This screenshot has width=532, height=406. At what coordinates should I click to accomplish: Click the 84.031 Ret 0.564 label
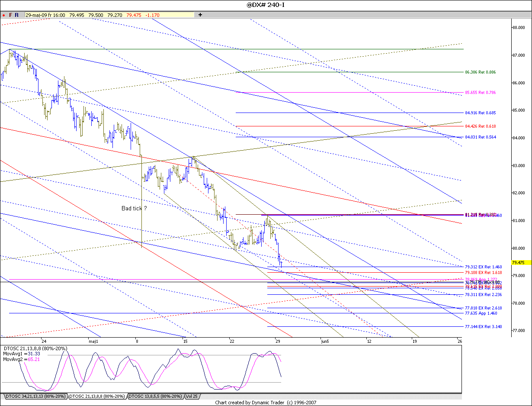480,137
